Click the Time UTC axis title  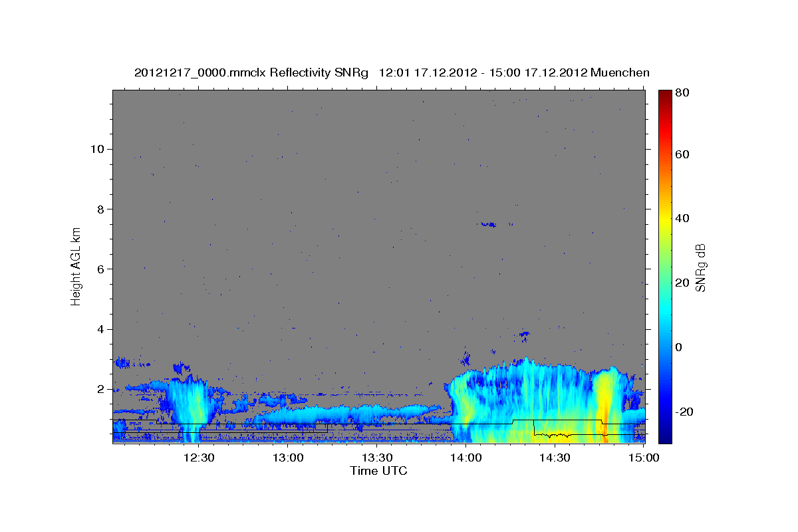click(x=378, y=471)
